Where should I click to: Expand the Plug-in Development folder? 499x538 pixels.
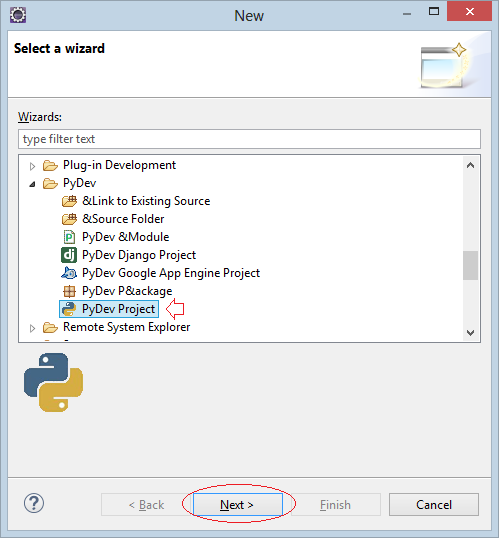[32, 166]
